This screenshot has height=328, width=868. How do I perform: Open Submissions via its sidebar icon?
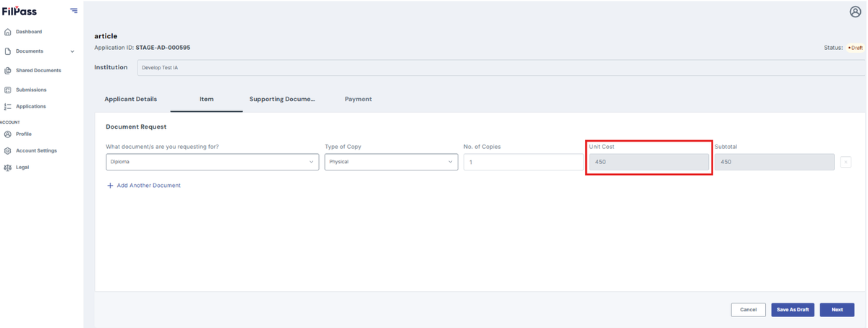8,90
